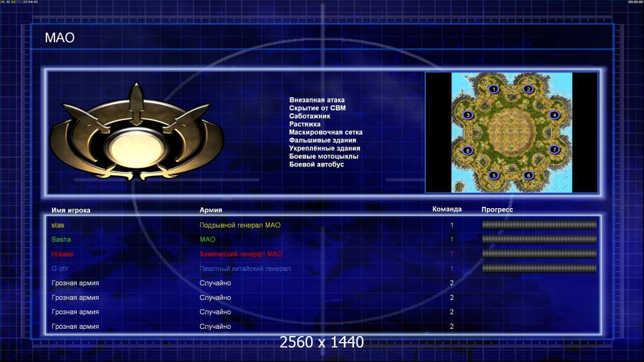Screen dimensions: 644x362
Task: Select start position marker 4 on the map
Action: click(555, 115)
